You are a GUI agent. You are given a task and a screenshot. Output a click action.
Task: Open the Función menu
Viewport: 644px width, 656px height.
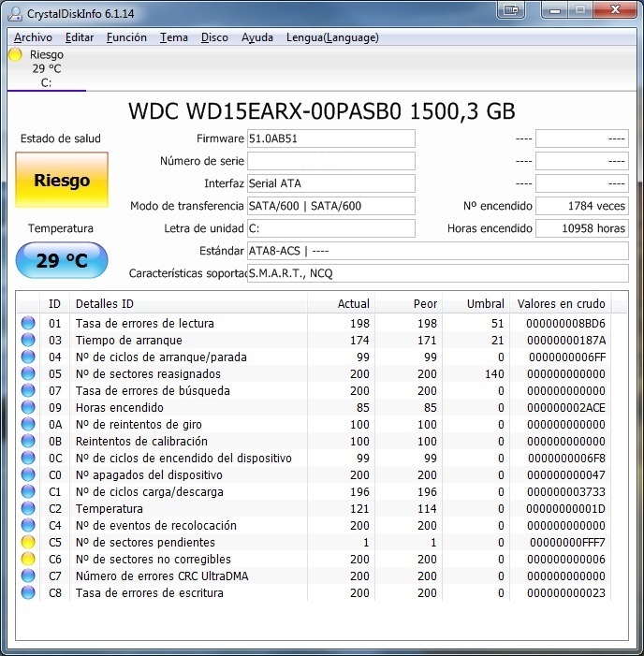(x=126, y=37)
